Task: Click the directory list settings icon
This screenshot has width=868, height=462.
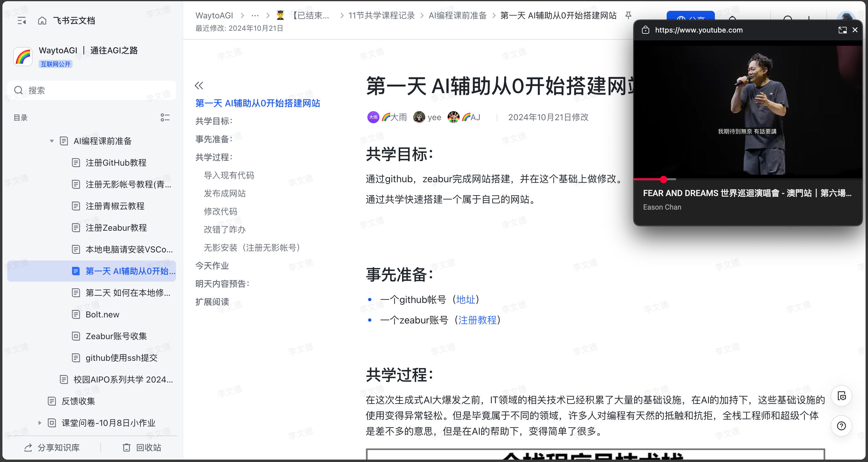Action: pos(165,117)
